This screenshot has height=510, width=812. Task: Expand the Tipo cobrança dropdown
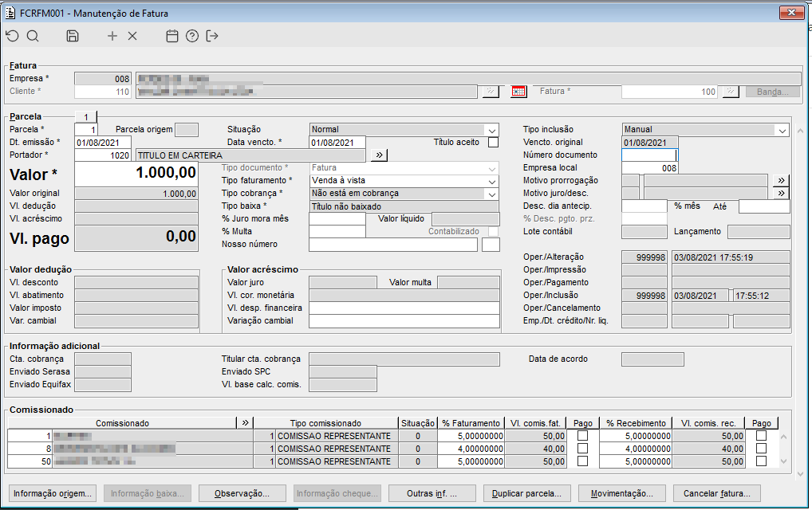pos(492,194)
